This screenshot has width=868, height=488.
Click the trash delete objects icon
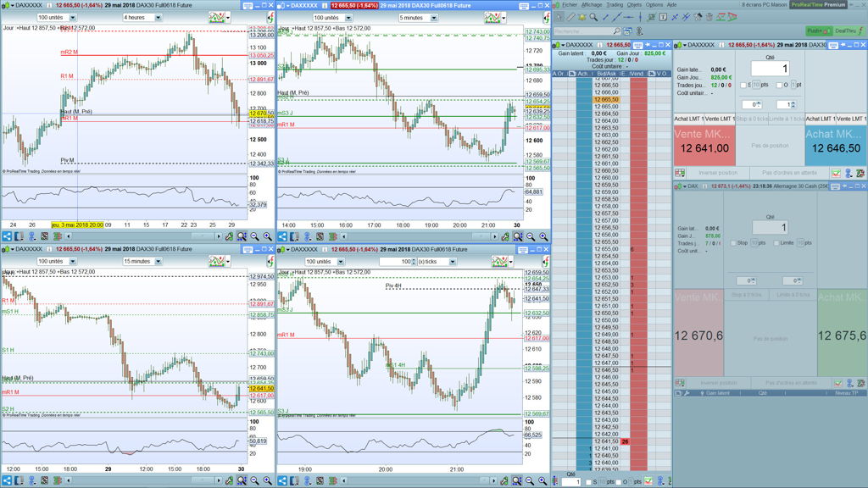[x=709, y=17]
